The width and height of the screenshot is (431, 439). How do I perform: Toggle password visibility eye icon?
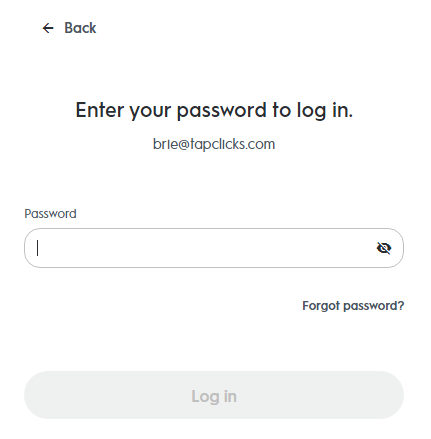pyautogui.click(x=384, y=248)
